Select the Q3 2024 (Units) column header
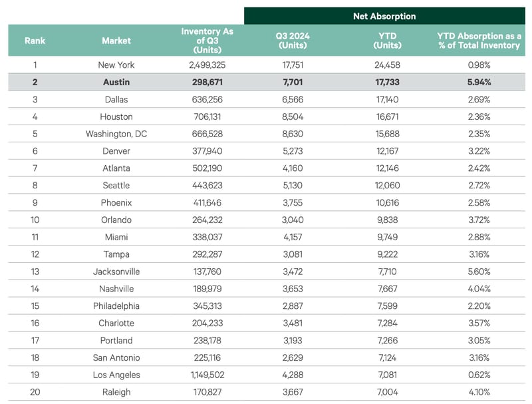The width and height of the screenshot is (532, 404). coord(293,41)
